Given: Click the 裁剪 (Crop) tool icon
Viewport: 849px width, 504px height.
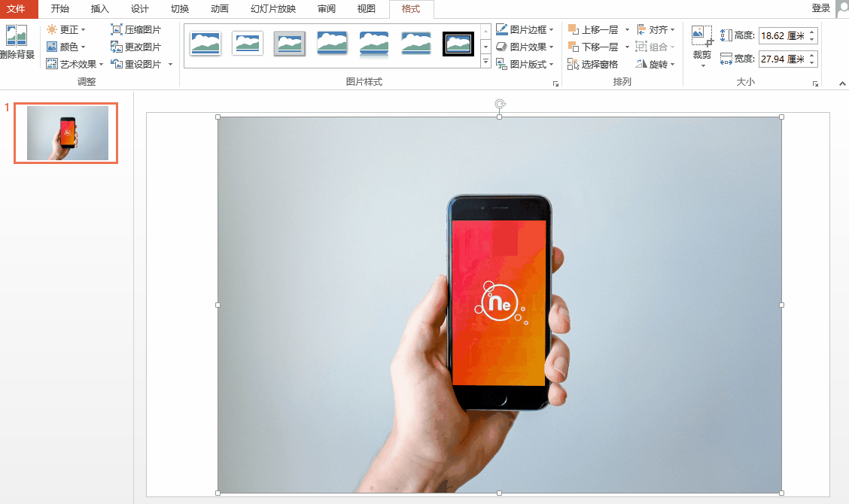Looking at the screenshot, I should [702, 36].
